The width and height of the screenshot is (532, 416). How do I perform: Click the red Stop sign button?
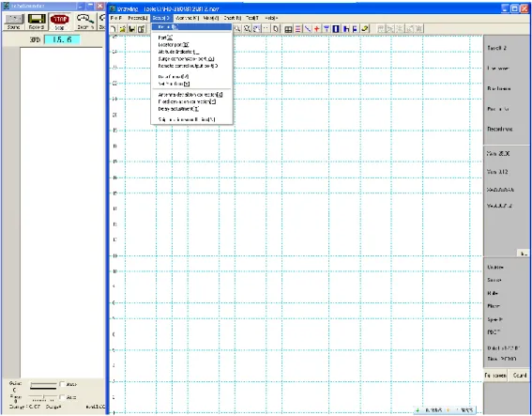pos(59,22)
